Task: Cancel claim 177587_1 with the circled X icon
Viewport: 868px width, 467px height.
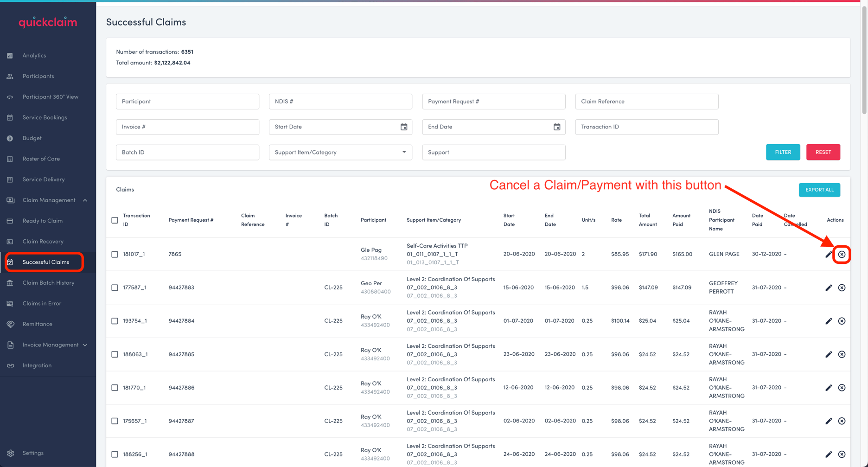Action: coord(842,288)
